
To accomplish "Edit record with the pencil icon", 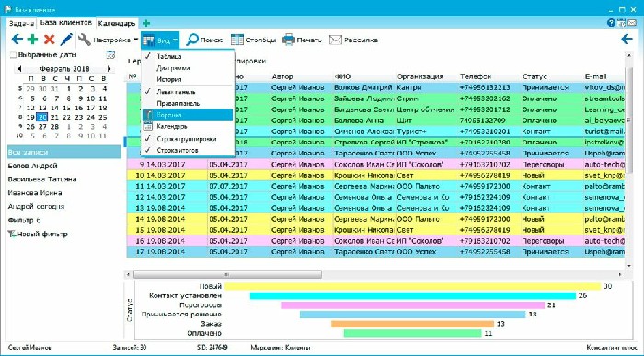I will tap(66, 40).
